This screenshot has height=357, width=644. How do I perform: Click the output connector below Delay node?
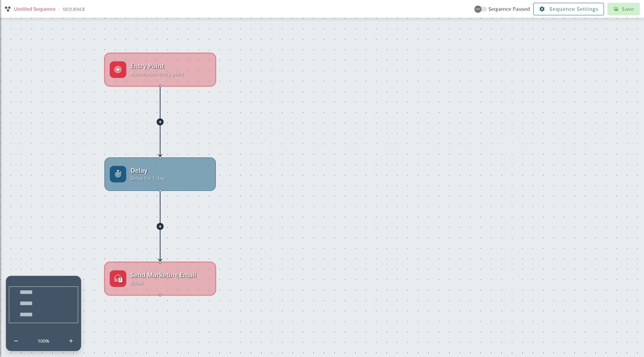pos(160,191)
